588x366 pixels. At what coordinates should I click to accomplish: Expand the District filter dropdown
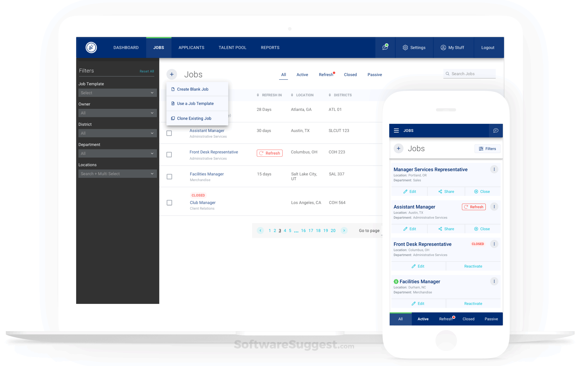pyautogui.click(x=118, y=133)
